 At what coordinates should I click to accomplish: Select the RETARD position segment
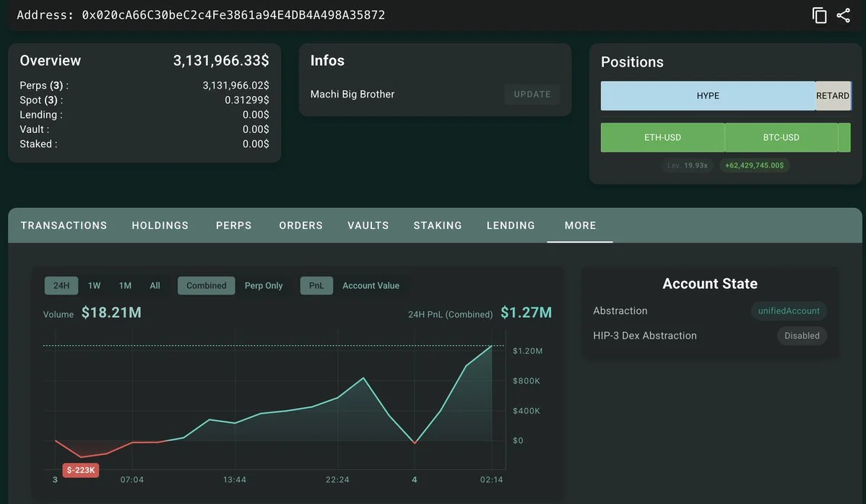coord(833,96)
